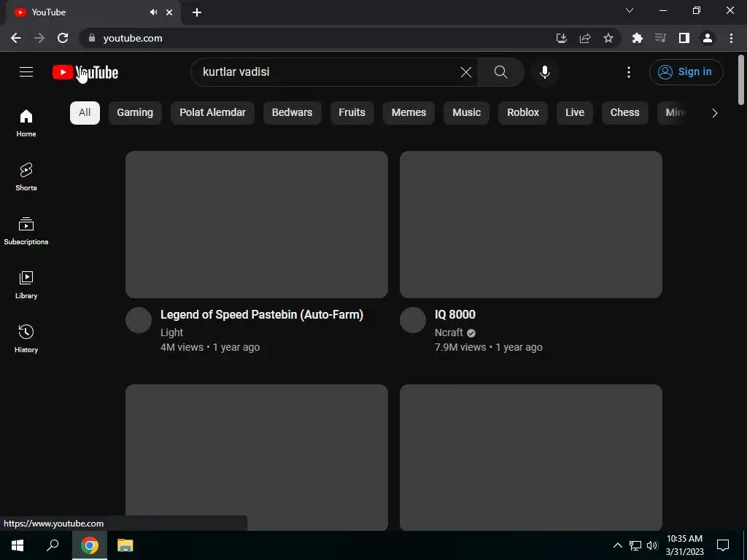Open the Chrome three-dot menu
Image resolution: width=747 pixels, height=560 pixels.
pyautogui.click(x=731, y=38)
